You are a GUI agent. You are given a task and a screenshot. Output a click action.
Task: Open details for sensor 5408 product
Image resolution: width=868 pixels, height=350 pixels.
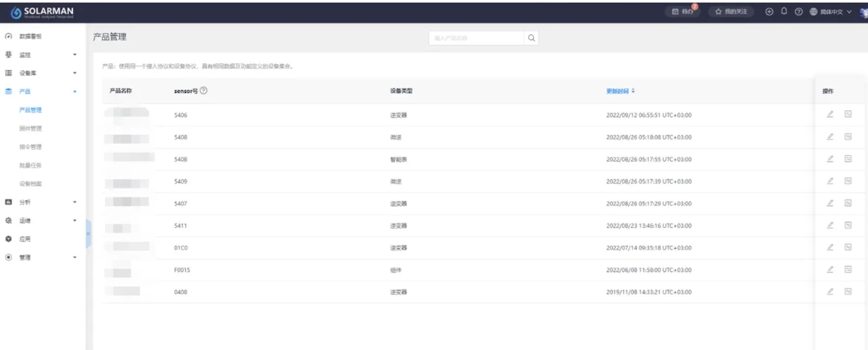coord(848,137)
